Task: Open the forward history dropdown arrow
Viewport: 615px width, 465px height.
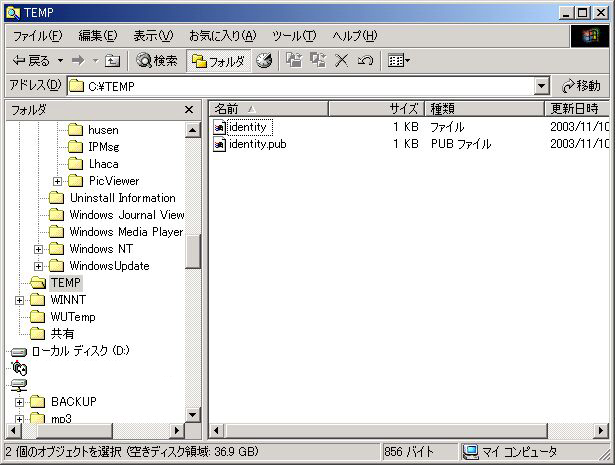Action: tap(95, 61)
